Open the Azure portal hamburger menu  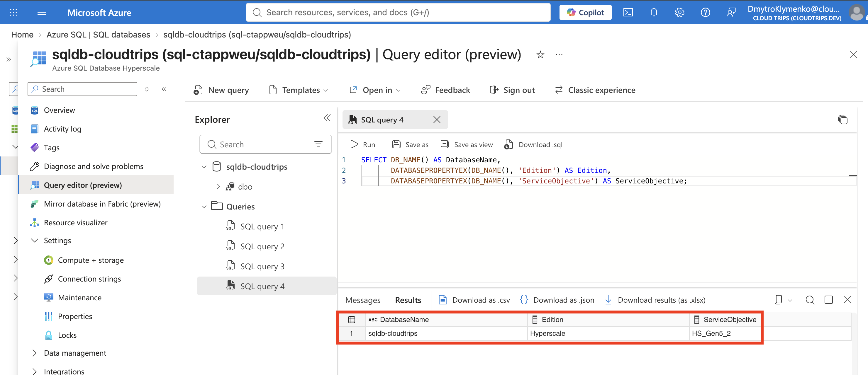pos(41,13)
